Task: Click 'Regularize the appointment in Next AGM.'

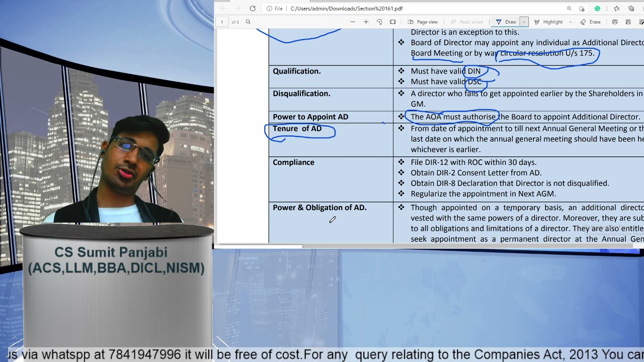Action: 483,194
